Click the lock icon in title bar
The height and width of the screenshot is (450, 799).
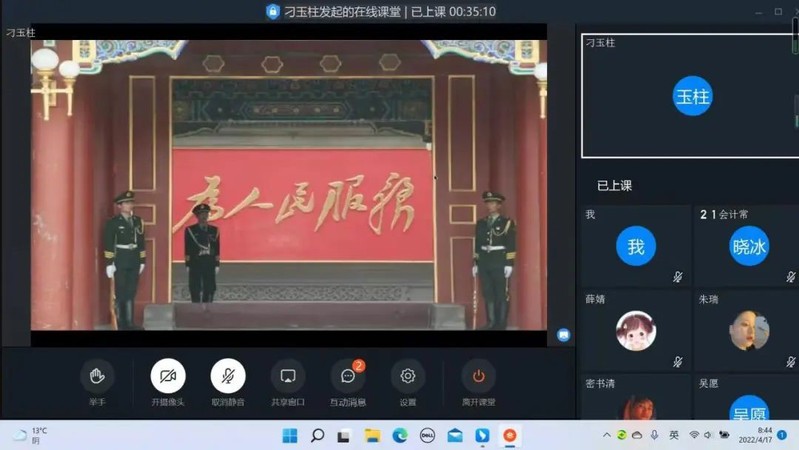click(x=273, y=12)
